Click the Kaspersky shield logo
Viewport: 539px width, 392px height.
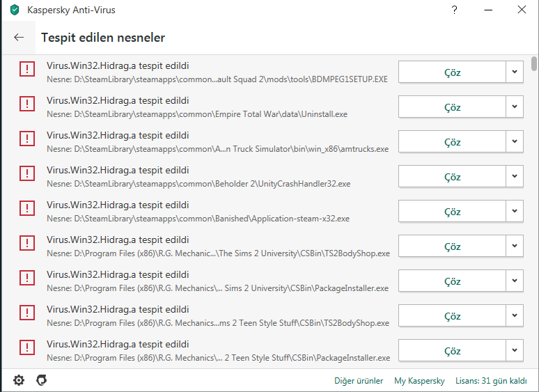15,10
